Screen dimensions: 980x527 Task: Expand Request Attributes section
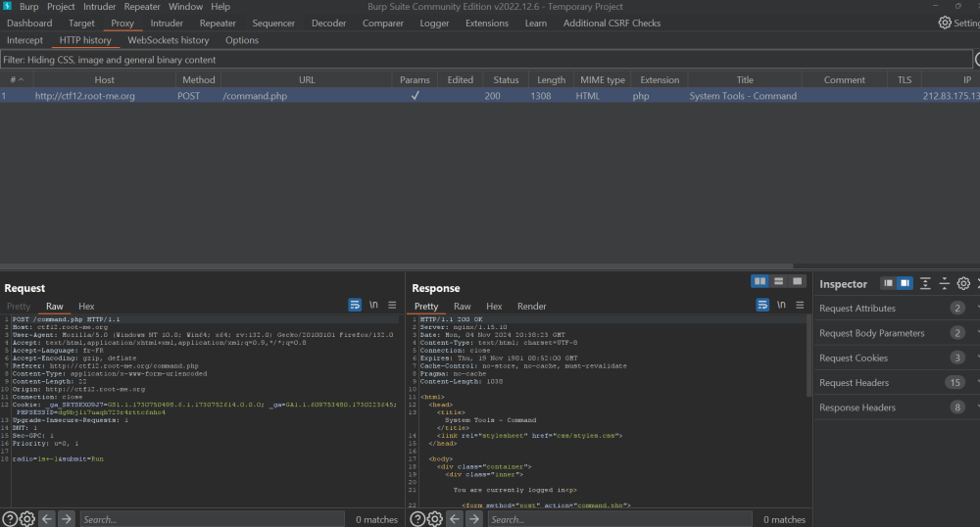(x=897, y=308)
